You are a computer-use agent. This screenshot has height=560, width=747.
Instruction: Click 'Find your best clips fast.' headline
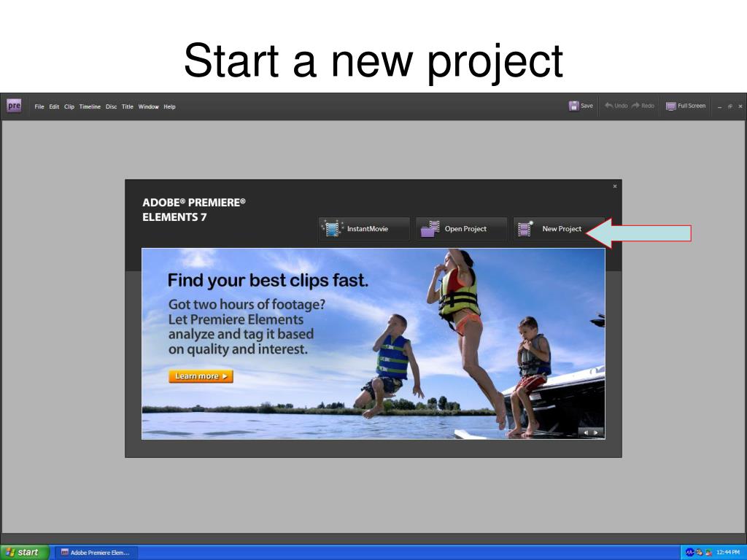pyautogui.click(x=268, y=281)
